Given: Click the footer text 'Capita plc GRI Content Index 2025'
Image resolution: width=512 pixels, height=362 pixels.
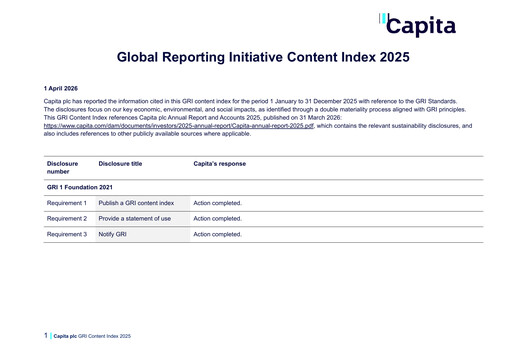Looking at the screenshot, I should point(92,336).
